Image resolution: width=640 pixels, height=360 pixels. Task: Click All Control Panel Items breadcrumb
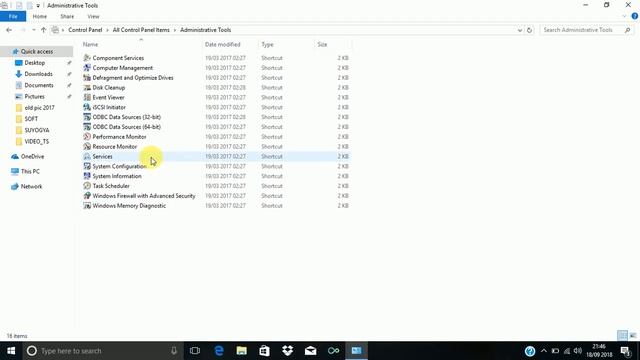click(141, 30)
